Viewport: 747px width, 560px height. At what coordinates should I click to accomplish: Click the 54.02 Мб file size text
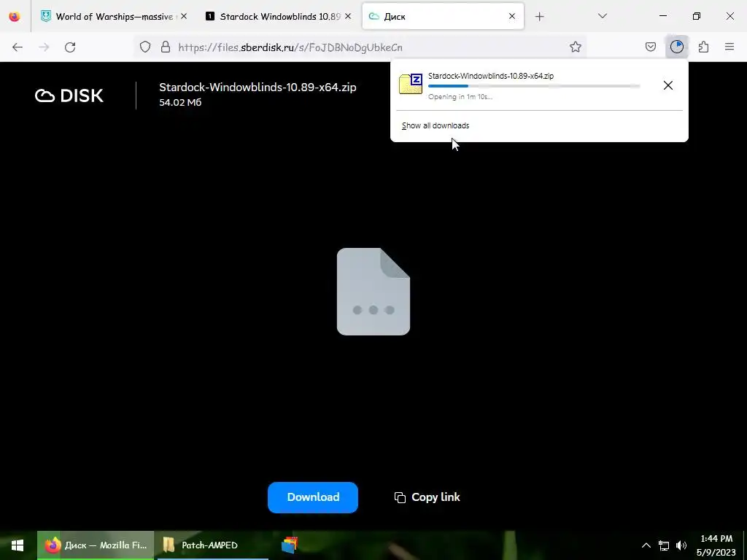[180, 102]
